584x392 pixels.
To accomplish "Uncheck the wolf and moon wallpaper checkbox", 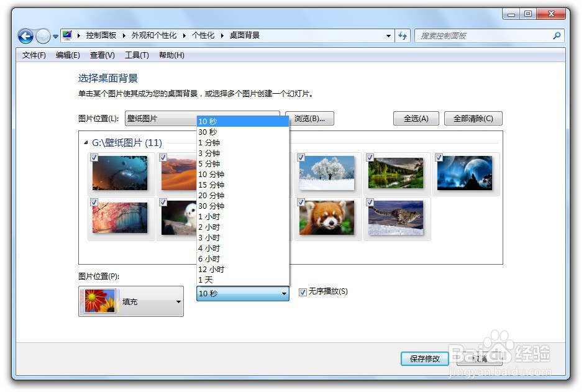I will point(439,157).
